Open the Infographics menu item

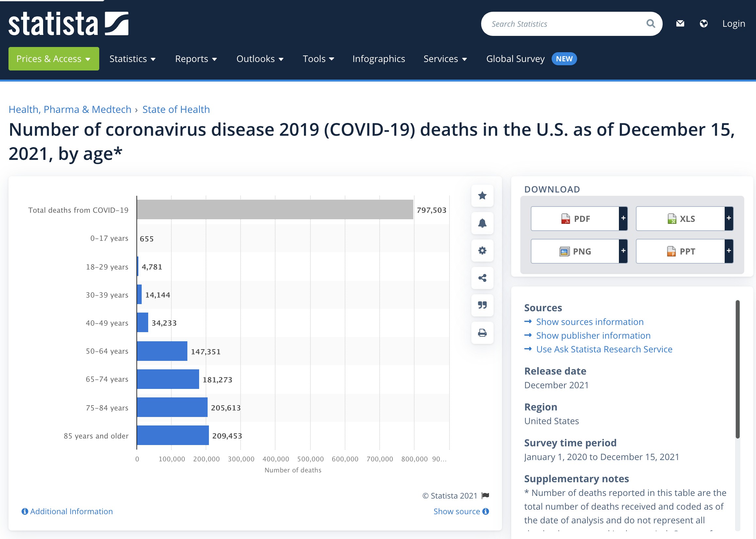point(379,59)
